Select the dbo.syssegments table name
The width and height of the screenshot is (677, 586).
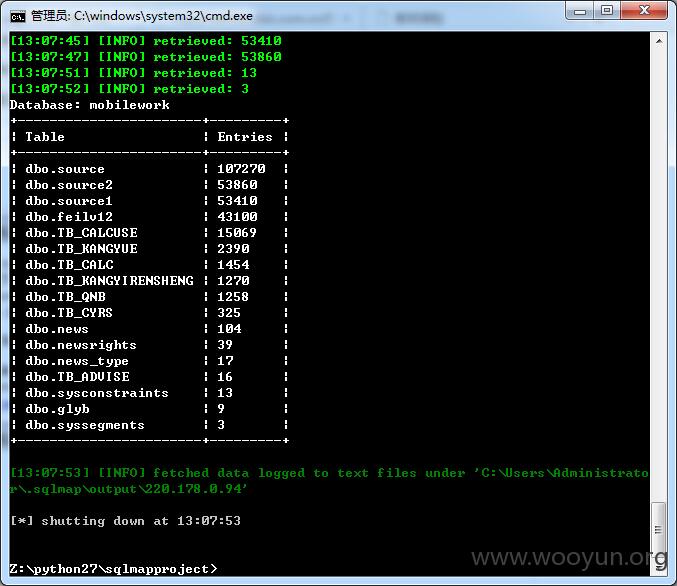[x=85, y=425]
